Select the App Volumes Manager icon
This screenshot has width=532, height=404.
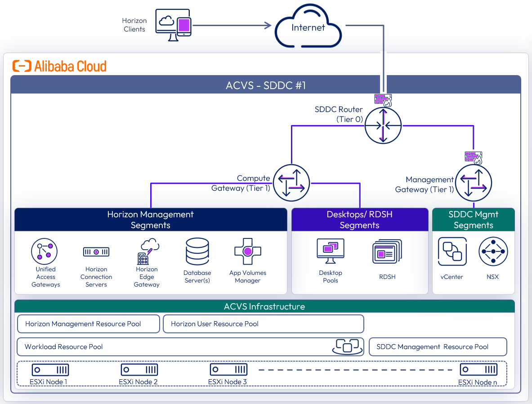[248, 251]
